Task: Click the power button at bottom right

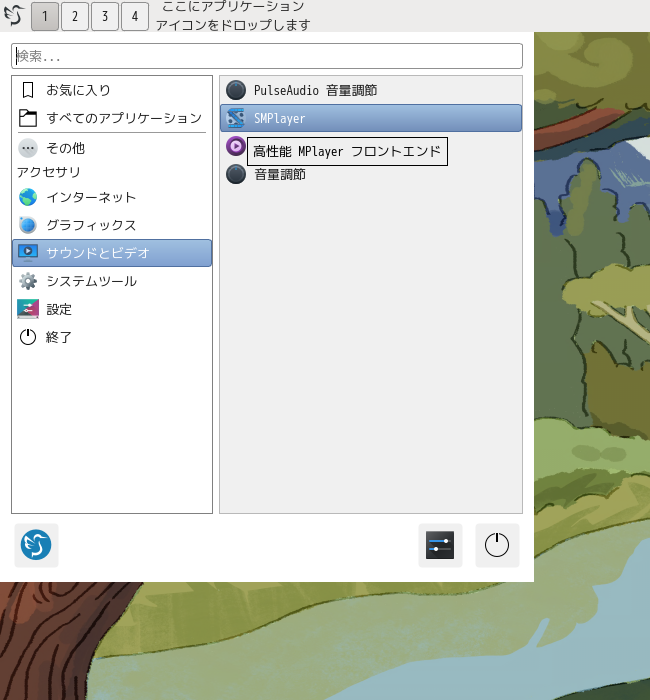Action: click(x=497, y=545)
